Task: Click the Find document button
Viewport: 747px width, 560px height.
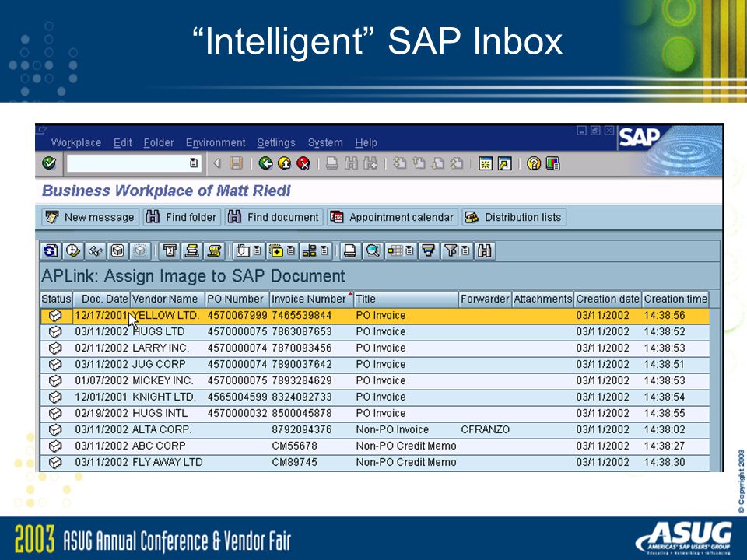Action: (274, 217)
